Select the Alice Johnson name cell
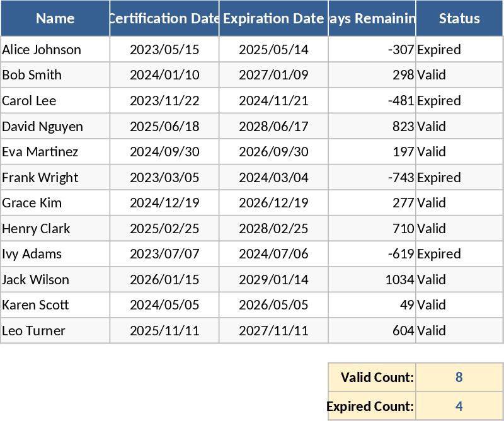This screenshot has height=421, width=504. (55, 50)
